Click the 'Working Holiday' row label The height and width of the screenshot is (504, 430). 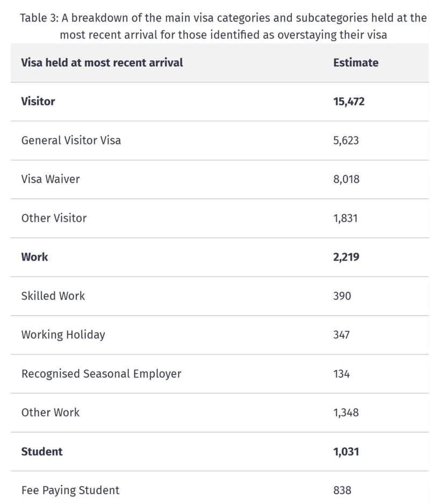pyautogui.click(x=63, y=335)
